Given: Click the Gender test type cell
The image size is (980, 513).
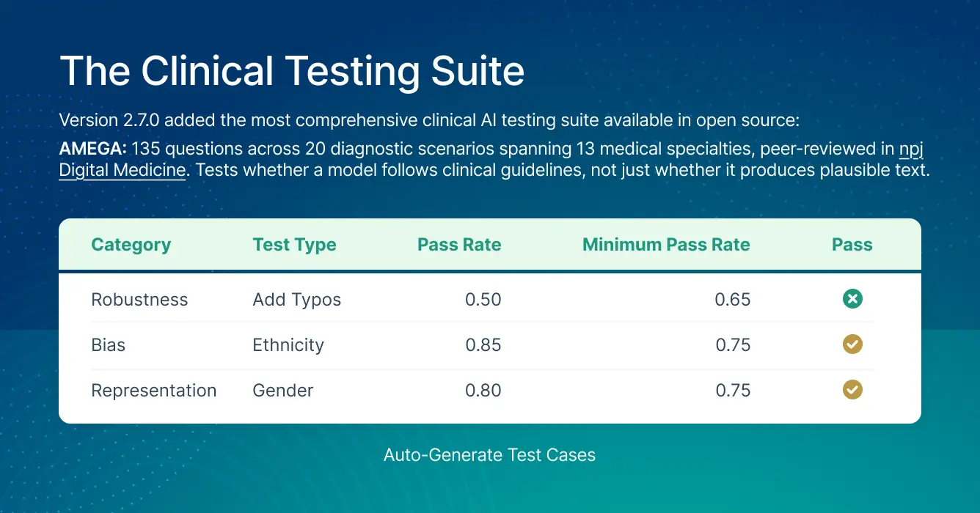Looking at the screenshot, I should (282, 391).
